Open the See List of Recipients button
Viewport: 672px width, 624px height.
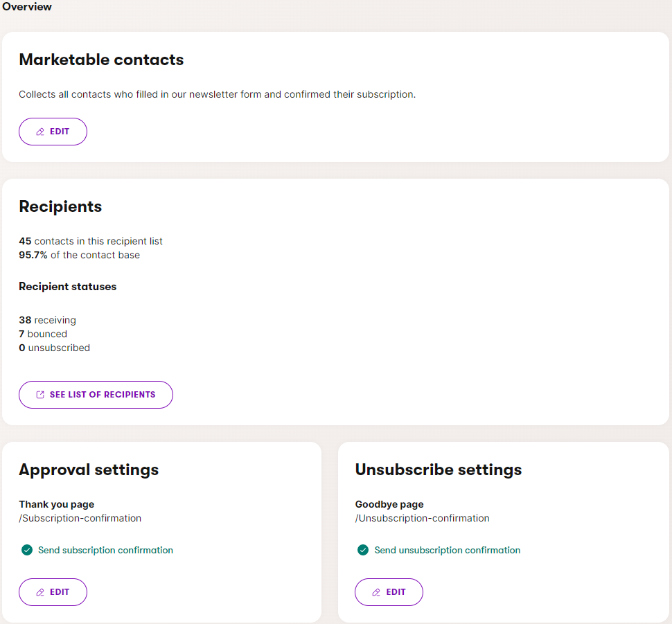click(x=96, y=395)
